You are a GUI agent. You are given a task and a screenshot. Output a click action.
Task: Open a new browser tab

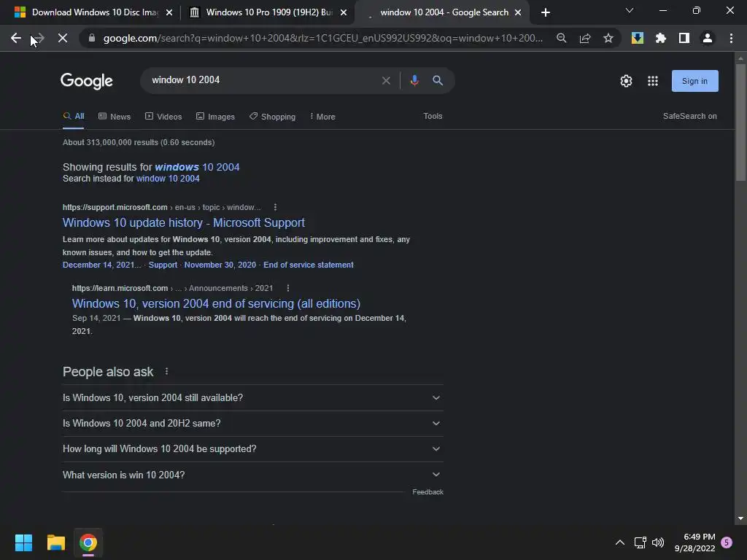click(546, 12)
